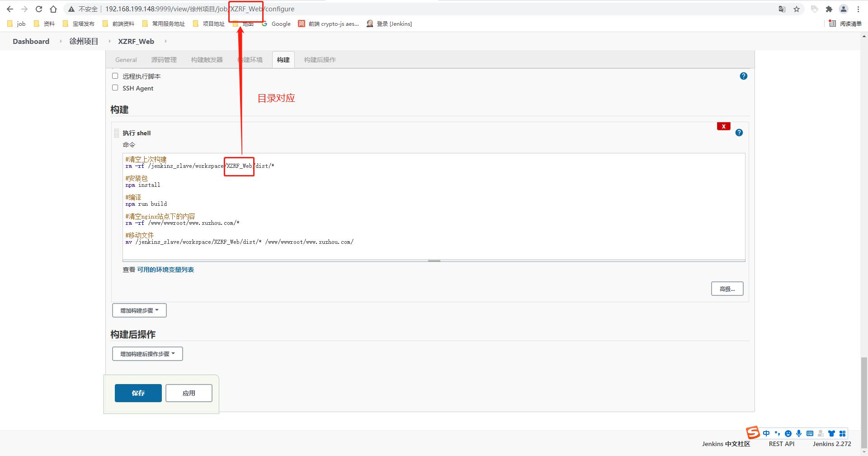Screen dimensions: 868x456
Task: Go back using the browser back arrow
Action: click(10, 9)
